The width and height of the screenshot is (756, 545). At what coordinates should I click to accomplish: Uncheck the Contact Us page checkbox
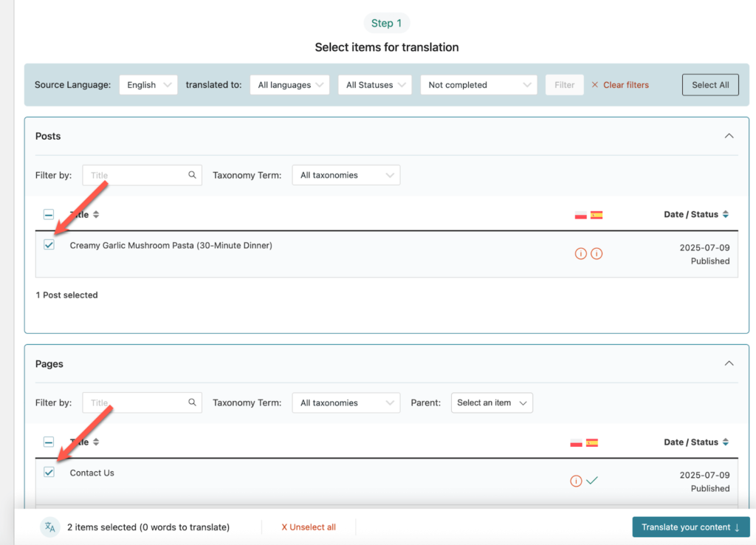coord(49,472)
